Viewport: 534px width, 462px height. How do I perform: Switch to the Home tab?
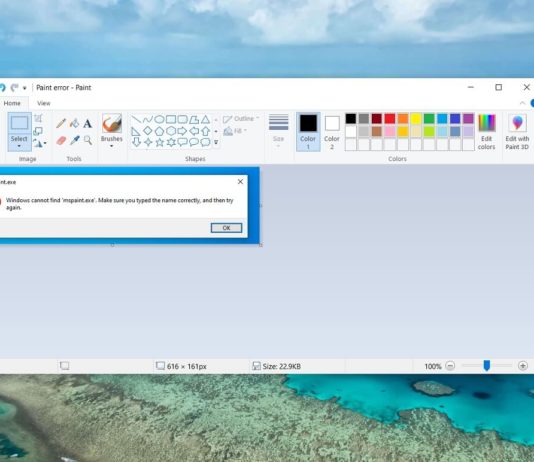click(12, 103)
